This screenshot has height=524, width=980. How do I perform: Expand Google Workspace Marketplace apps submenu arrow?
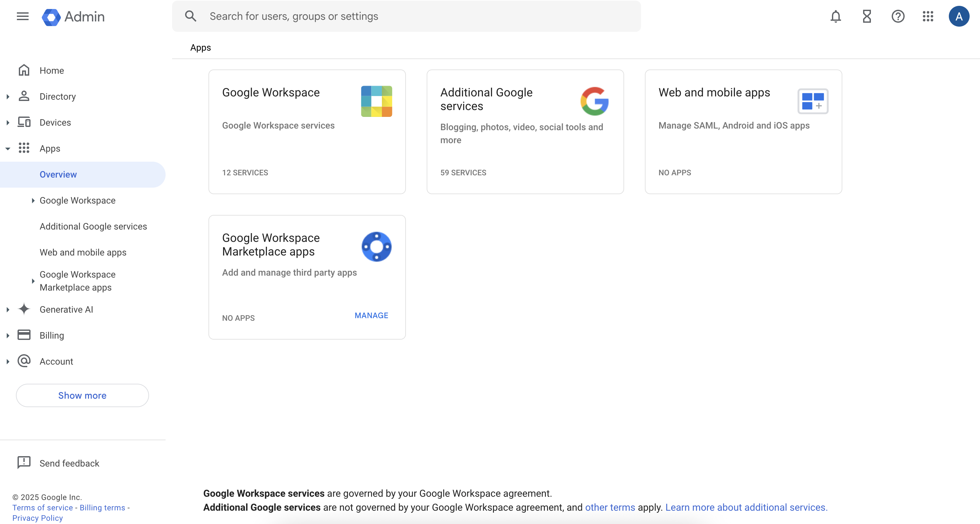[33, 281]
